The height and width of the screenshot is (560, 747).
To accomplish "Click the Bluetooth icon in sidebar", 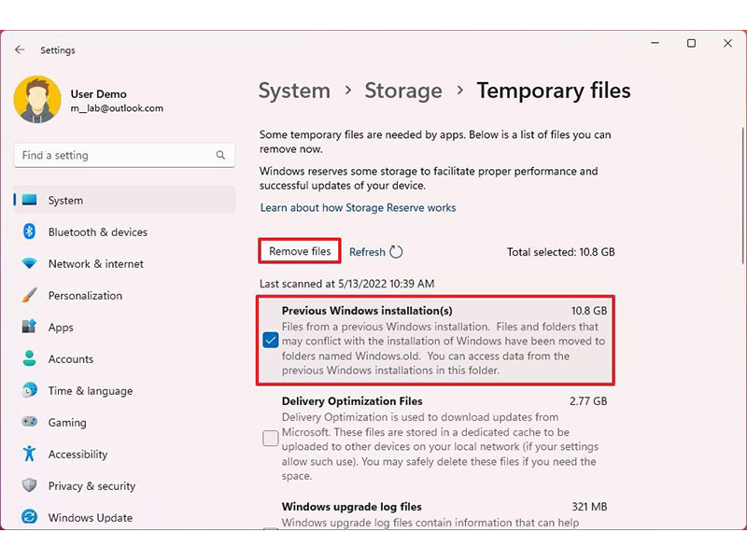I will click(29, 231).
